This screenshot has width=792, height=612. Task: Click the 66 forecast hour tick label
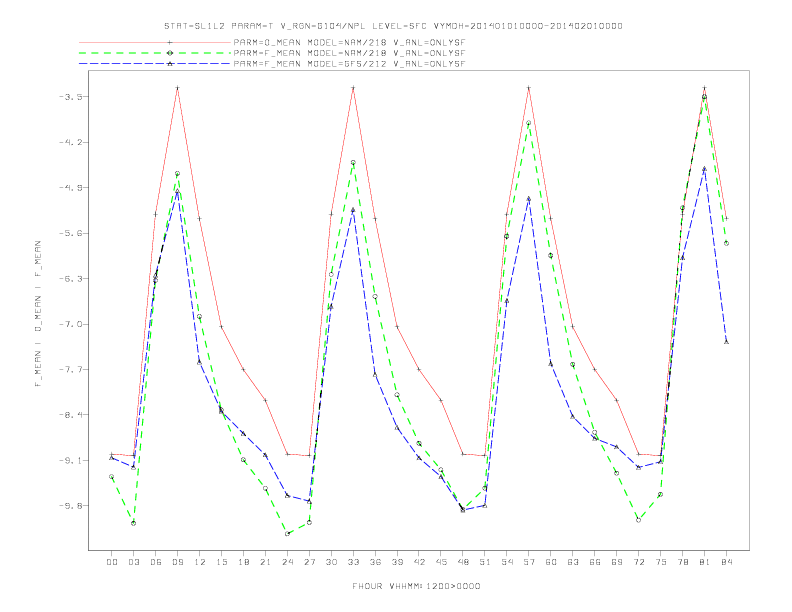tap(595, 562)
